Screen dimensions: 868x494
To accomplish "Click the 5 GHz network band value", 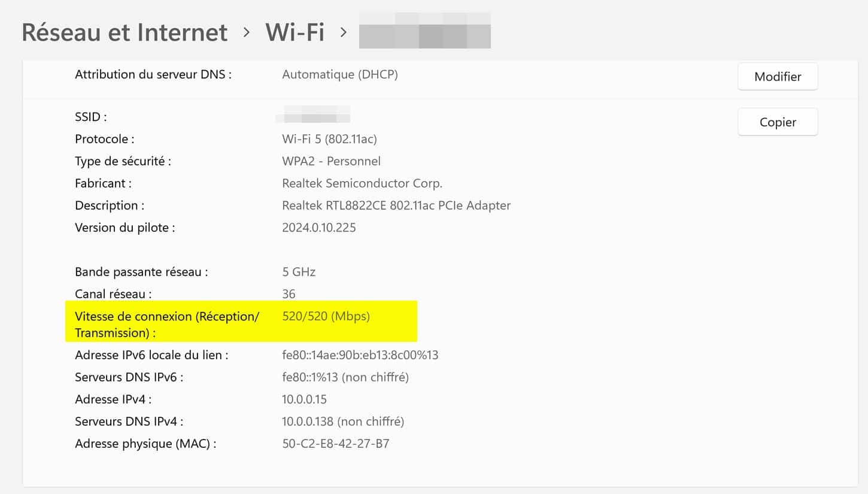I will (298, 272).
